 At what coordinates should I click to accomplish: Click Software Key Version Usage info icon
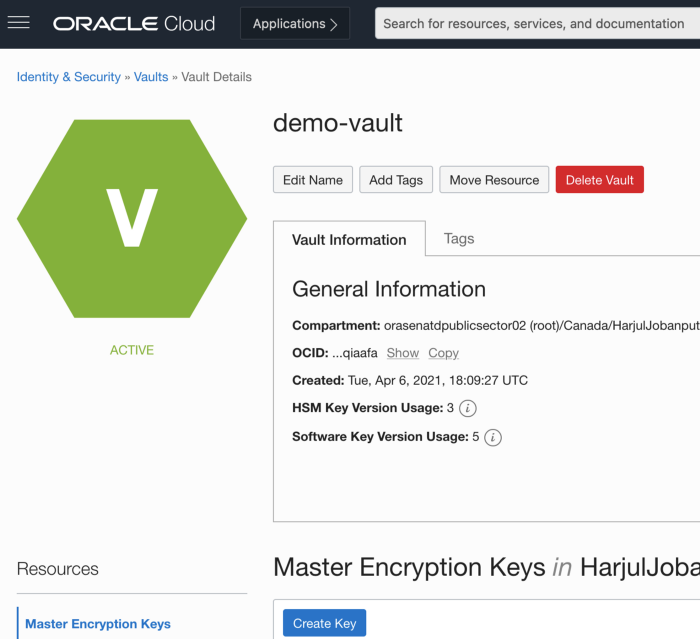point(493,437)
